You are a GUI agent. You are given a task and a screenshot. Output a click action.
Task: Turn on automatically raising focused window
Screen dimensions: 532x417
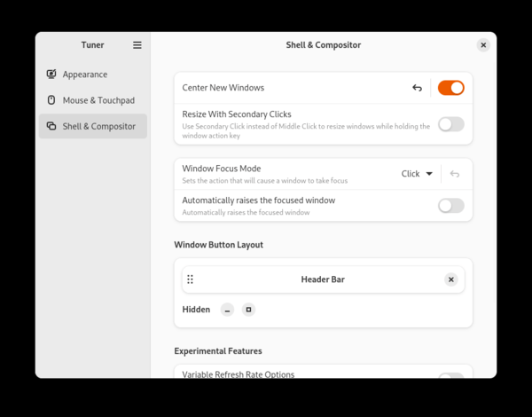(x=450, y=206)
